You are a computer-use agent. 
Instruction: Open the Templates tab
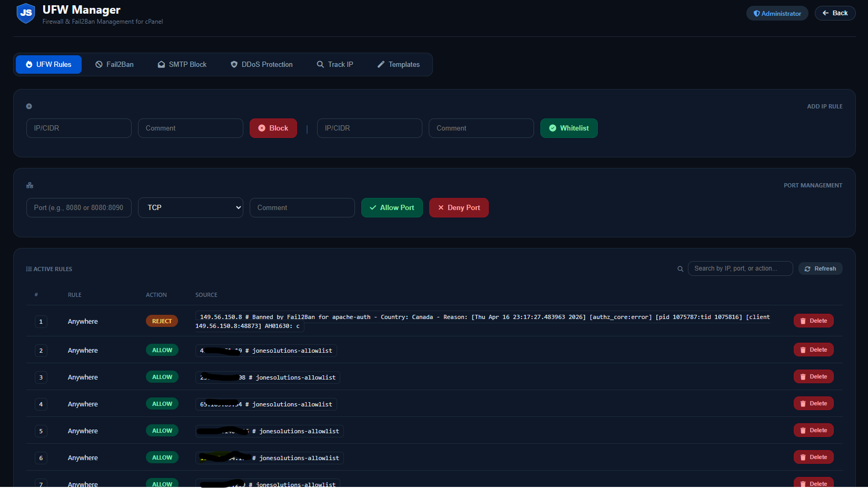click(x=399, y=64)
